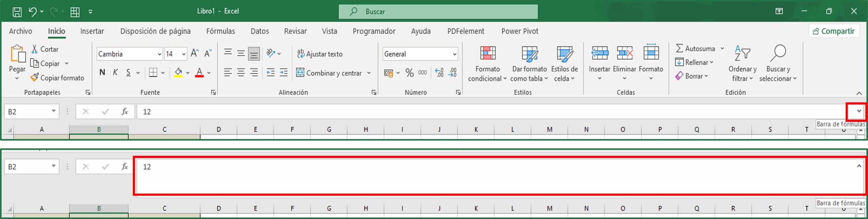Open General number format dropdown
The image size is (868, 219).
pos(454,54)
